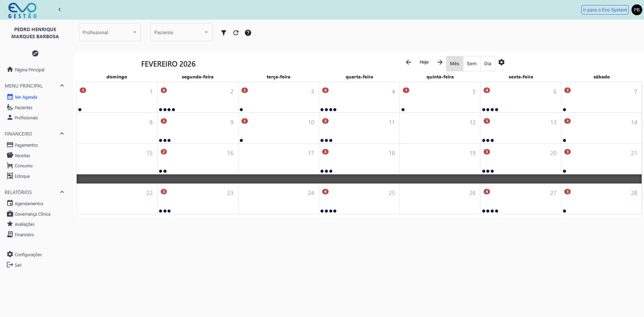Open the Profissional dropdown
Screen dimensions: 644x317
click(110, 32)
